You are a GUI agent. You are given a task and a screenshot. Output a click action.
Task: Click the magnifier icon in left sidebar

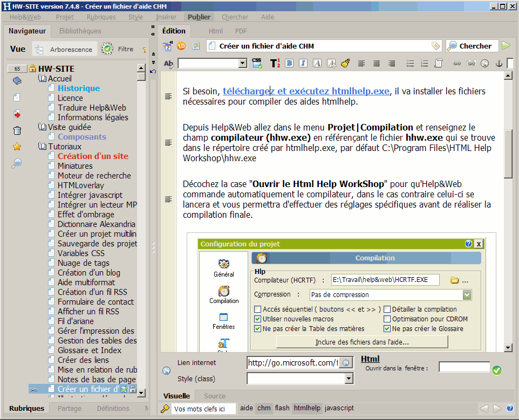click(x=17, y=163)
